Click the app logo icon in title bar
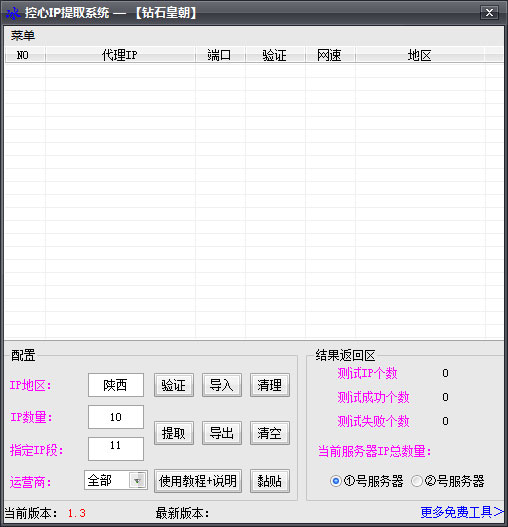The width and height of the screenshot is (508, 527). tap(13, 13)
